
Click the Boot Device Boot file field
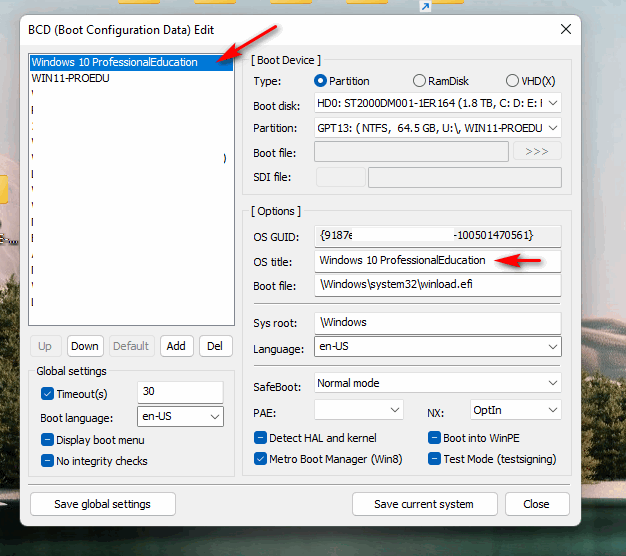pos(411,151)
